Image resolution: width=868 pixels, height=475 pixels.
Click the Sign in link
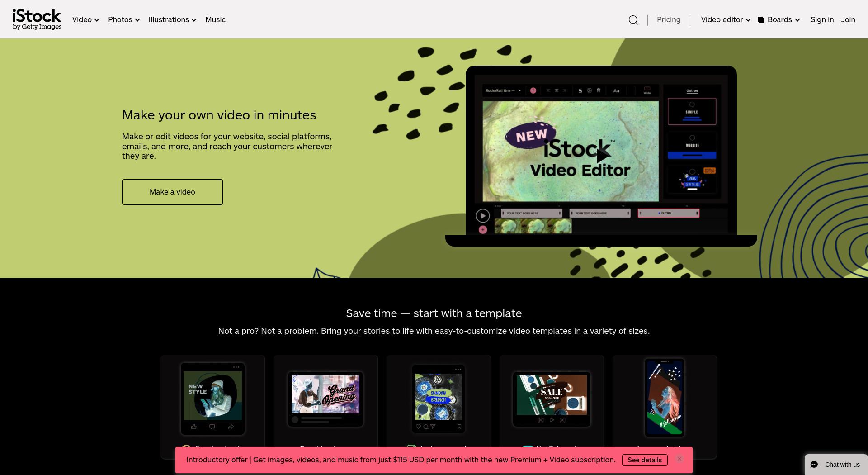point(822,20)
